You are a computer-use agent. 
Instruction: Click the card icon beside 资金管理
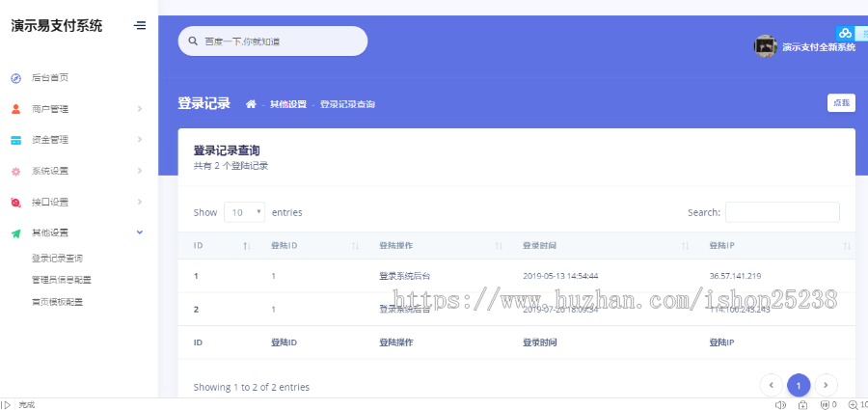16,140
